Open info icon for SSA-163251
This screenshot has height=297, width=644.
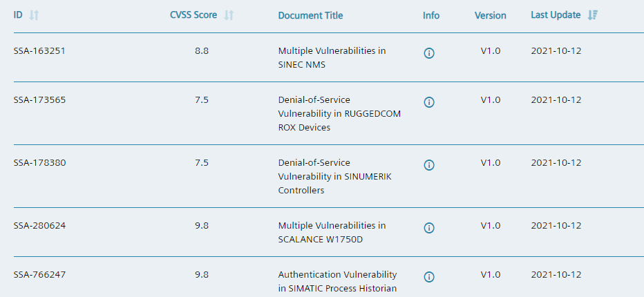(x=429, y=53)
